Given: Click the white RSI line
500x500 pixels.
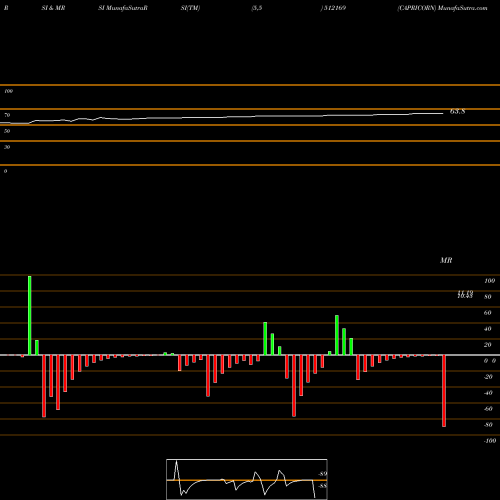Looking at the screenshot, I should pos(222,117).
